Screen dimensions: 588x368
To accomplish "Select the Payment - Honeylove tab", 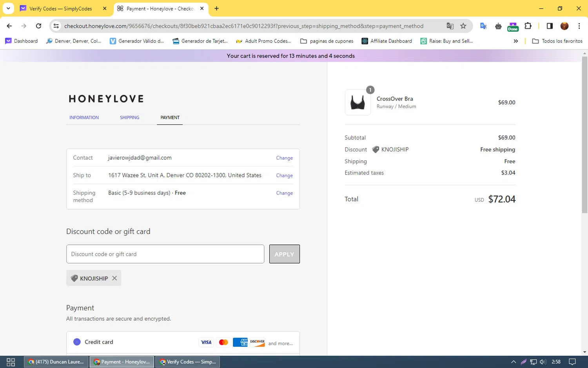I will coord(160,9).
